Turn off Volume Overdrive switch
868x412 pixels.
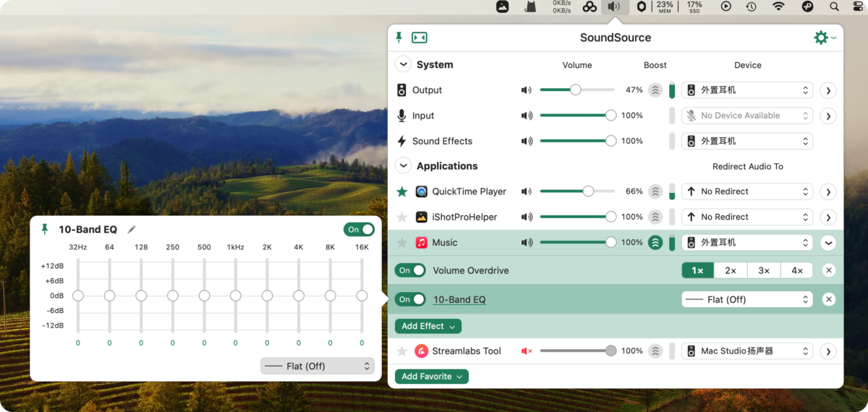(x=410, y=270)
